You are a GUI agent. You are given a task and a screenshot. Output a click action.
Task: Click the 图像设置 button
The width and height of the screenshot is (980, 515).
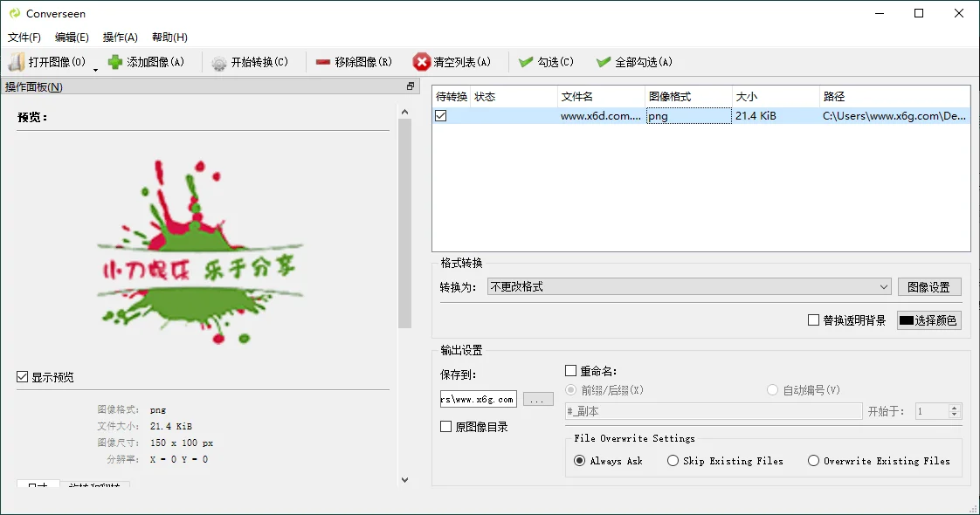(x=929, y=286)
